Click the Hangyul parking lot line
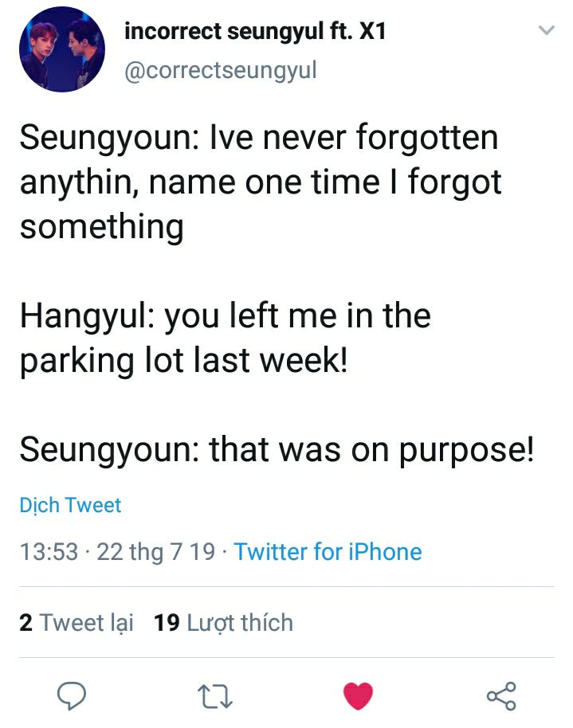 coord(225,339)
